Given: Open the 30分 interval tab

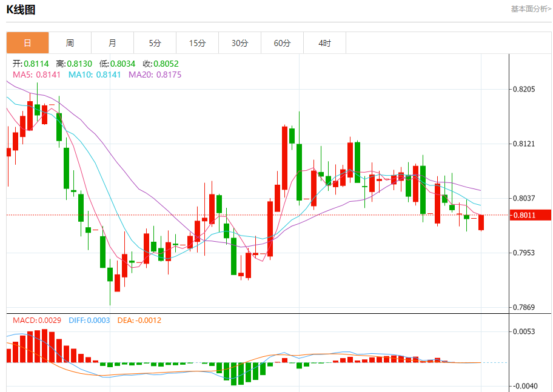Looking at the screenshot, I should coord(240,43).
